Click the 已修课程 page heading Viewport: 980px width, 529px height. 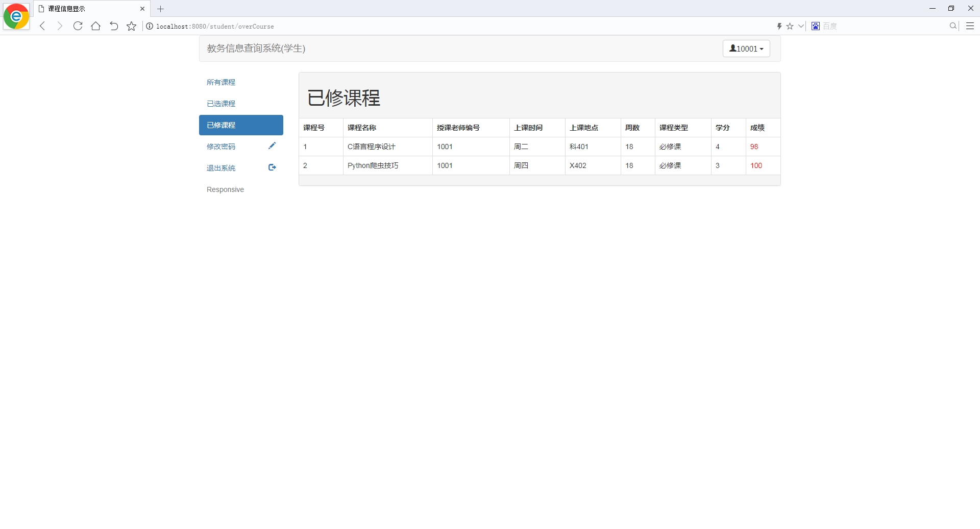tap(344, 98)
